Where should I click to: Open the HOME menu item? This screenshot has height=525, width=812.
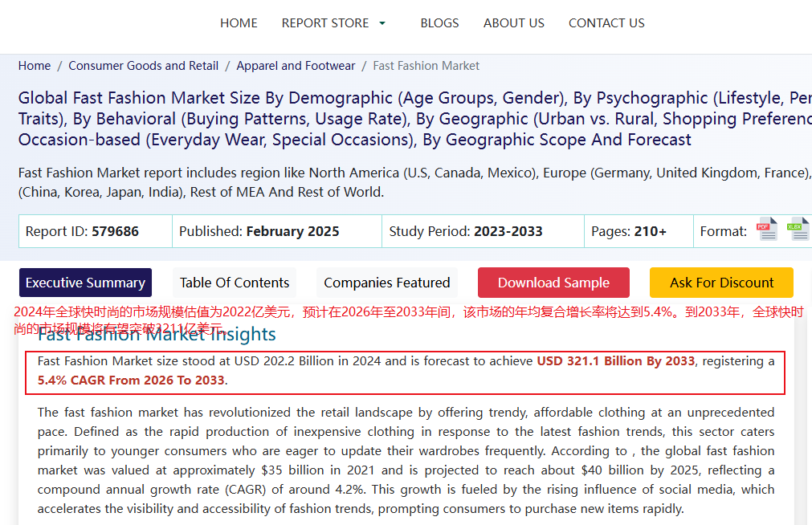(239, 23)
